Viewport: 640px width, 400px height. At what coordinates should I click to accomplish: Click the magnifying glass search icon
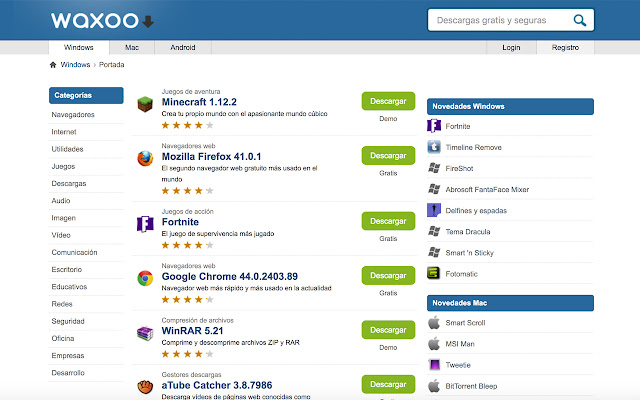pyautogui.click(x=580, y=20)
